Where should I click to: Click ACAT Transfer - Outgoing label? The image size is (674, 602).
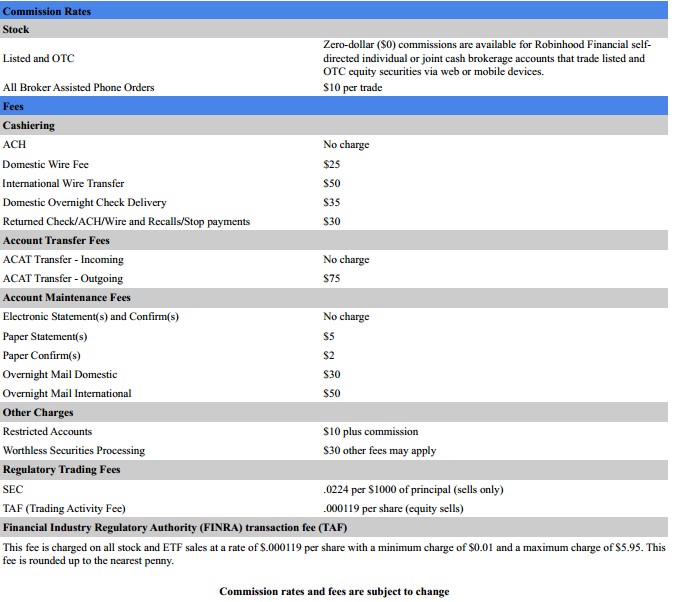click(63, 279)
